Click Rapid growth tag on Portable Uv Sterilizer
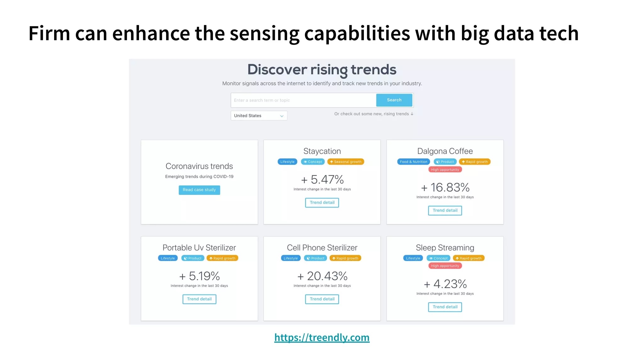This screenshot has width=644, height=362. [x=222, y=258]
